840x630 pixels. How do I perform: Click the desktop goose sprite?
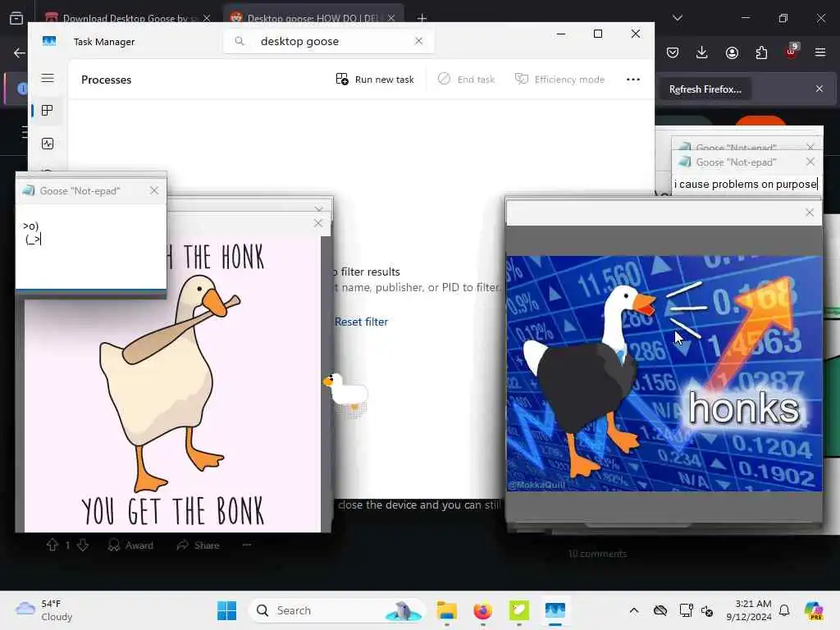(345, 391)
